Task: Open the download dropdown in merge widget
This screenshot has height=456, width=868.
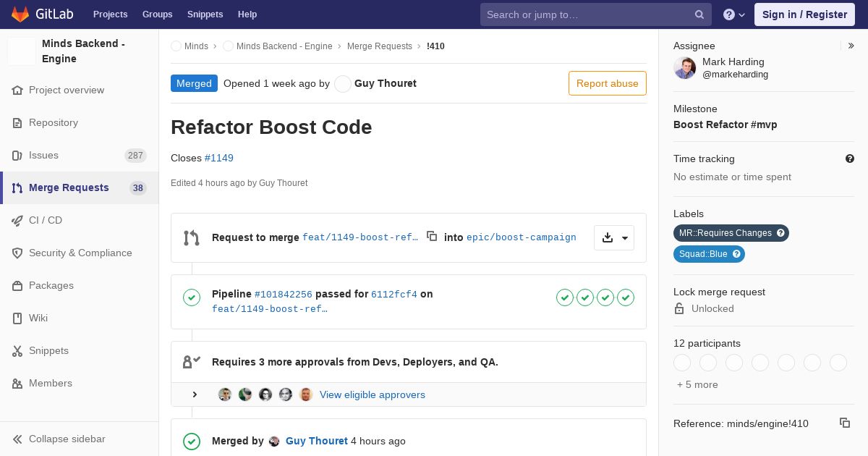Action: [x=614, y=237]
